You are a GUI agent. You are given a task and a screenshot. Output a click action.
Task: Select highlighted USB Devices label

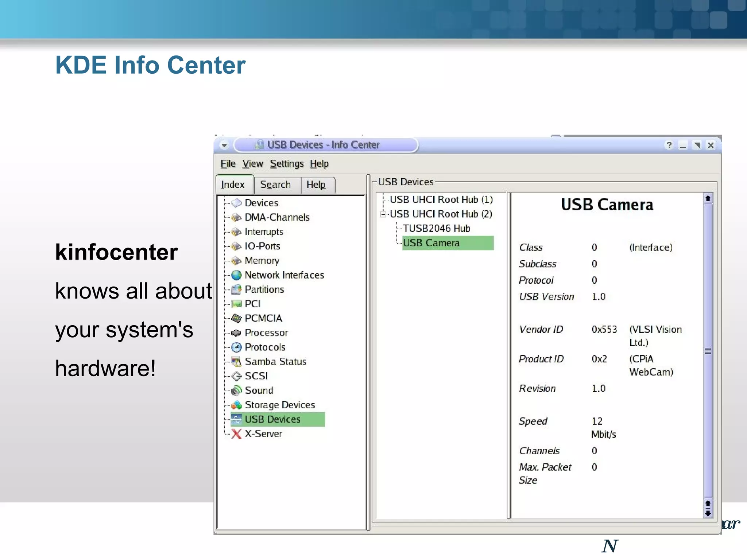click(273, 419)
